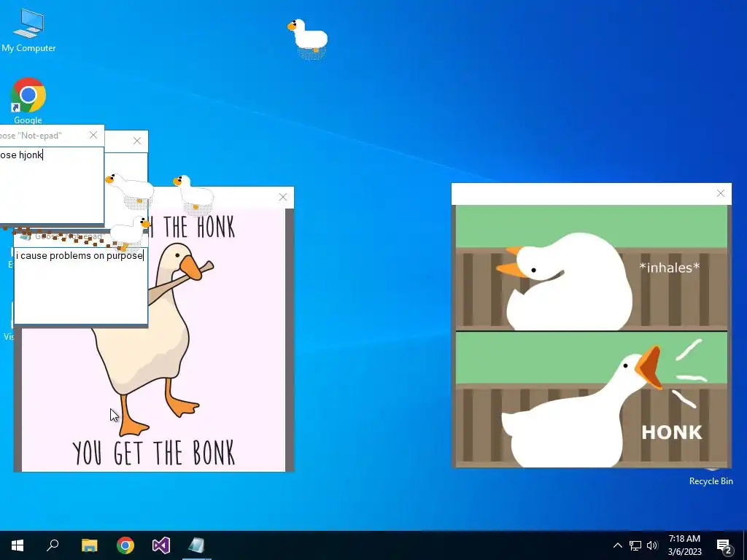The image size is (747, 560).
Task: Open the Google Chrome desktop shortcut
Action: point(28,101)
